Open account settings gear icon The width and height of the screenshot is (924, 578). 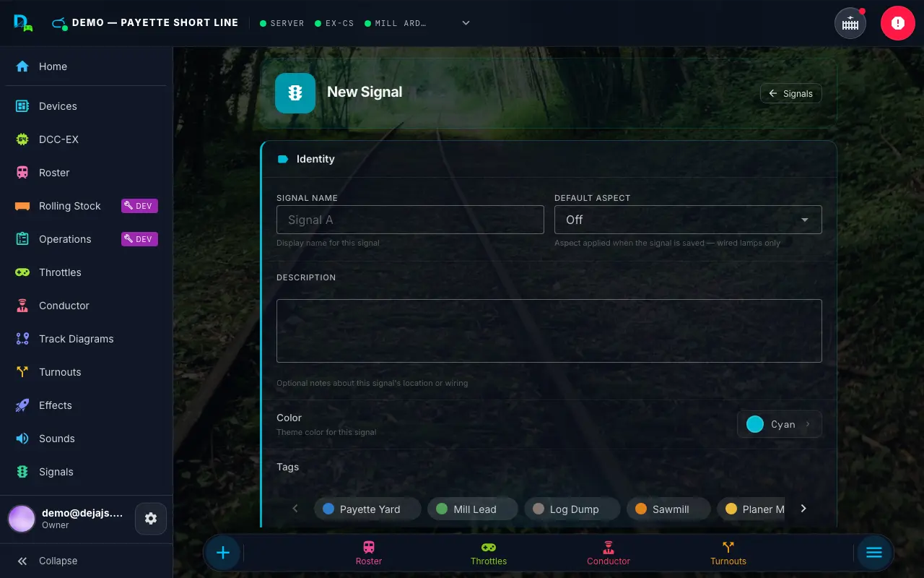pyautogui.click(x=151, y=519)
